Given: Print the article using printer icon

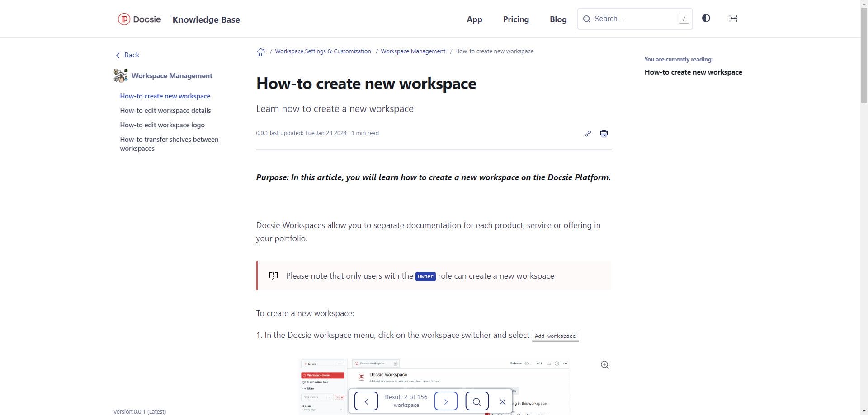Looking at the screenshot, I should pos(604,134).
